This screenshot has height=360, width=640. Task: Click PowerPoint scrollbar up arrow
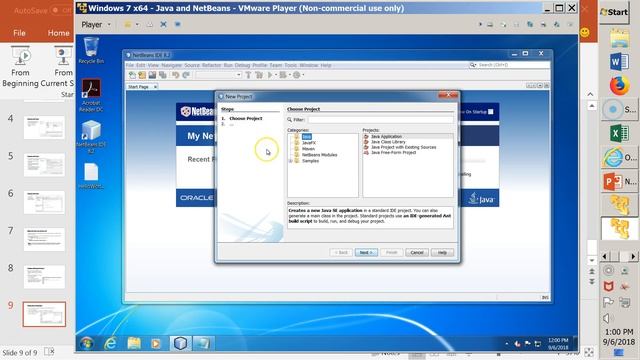pos(591,106)
